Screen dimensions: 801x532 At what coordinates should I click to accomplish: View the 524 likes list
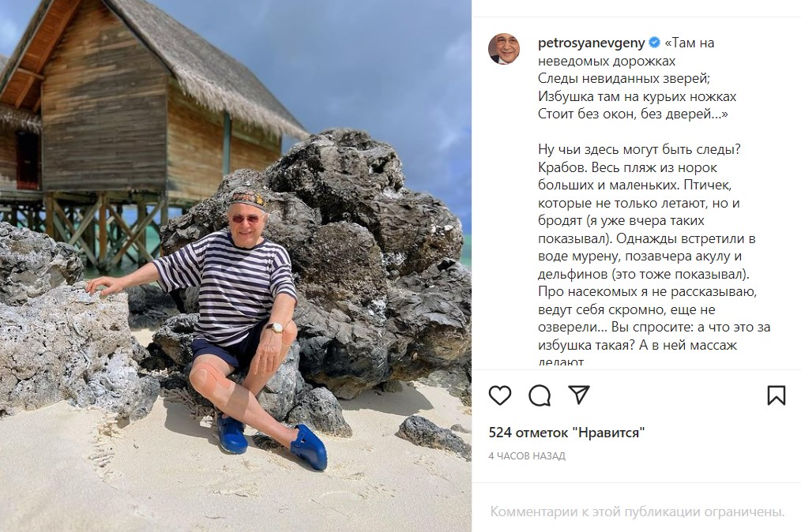click(x=566, y=433)
